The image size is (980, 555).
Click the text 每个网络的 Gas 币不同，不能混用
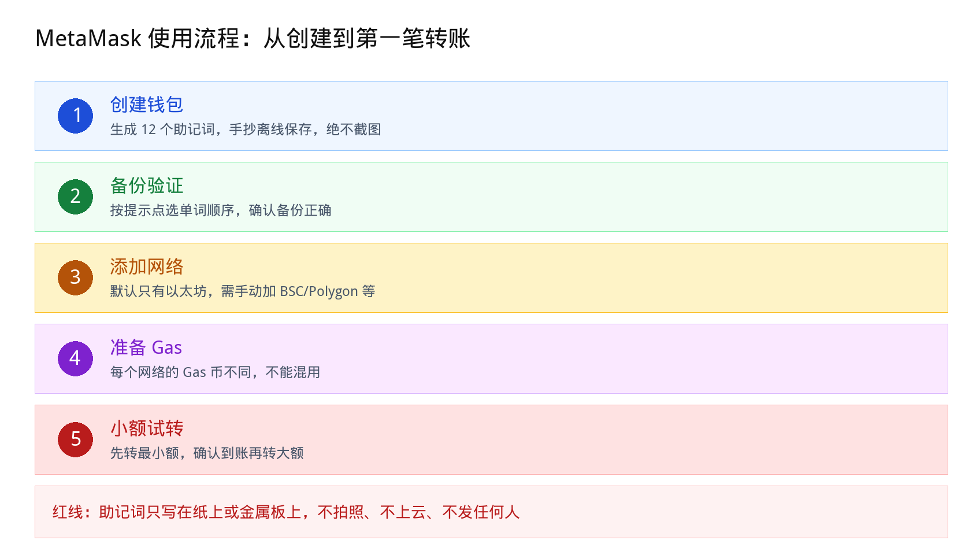(x=215, y=372)
